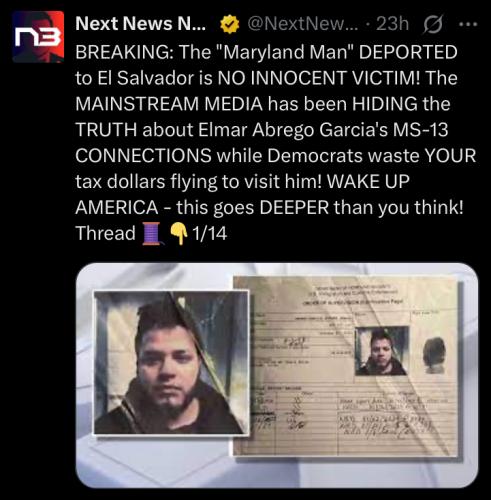Select the 1/14 thread counter text
This screenshot has width=491, height=500.
coord(210,233)
